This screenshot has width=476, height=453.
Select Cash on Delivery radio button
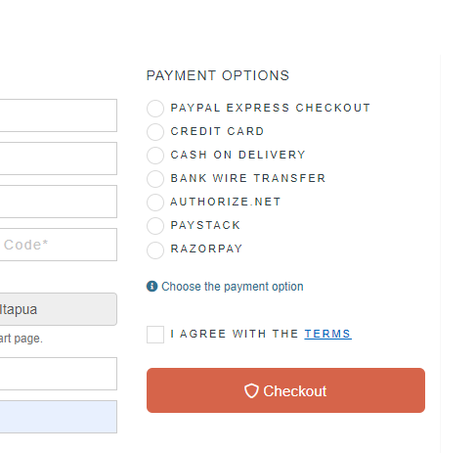tap(155, 156)
